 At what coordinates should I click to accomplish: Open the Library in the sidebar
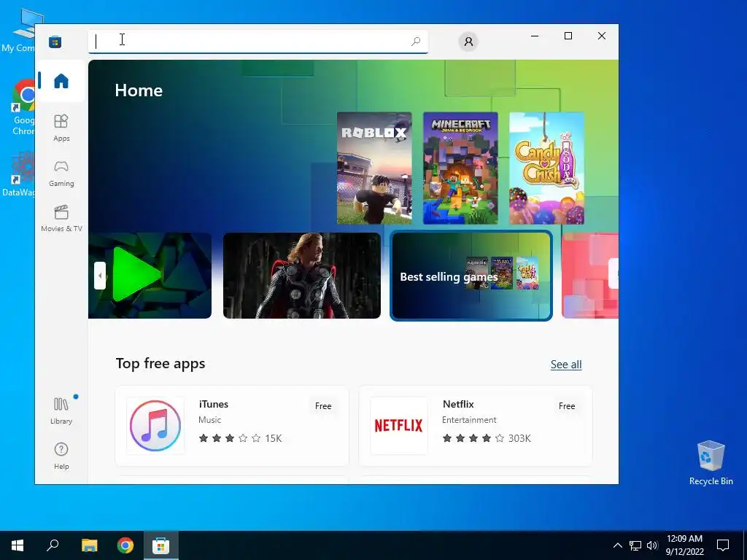coord(61,411)
